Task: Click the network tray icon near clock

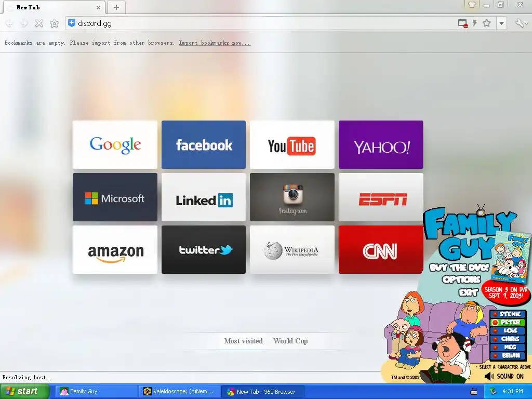Action: [x=494, y=391]
